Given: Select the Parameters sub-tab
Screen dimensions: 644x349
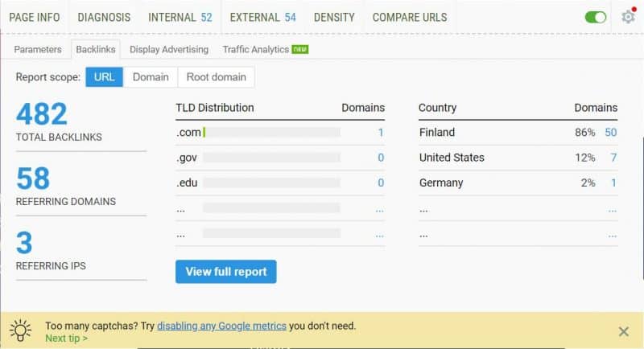Looking at the screenshot, I should point(38,50).
